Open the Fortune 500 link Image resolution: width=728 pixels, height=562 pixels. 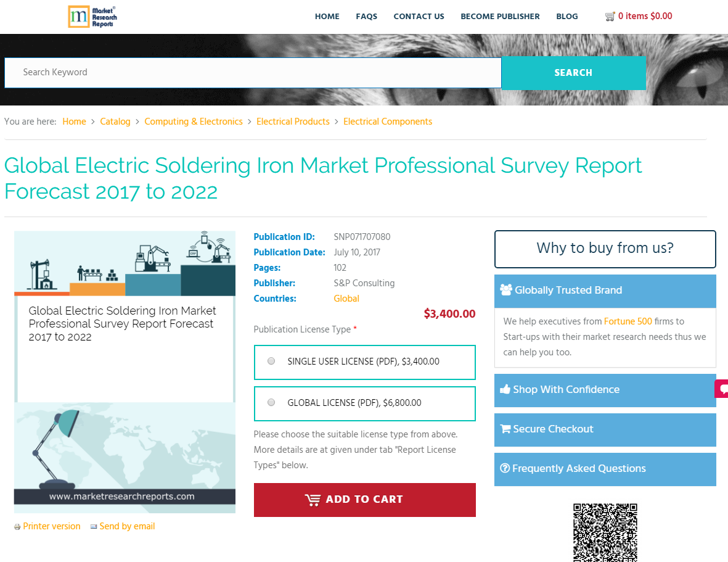628,321
